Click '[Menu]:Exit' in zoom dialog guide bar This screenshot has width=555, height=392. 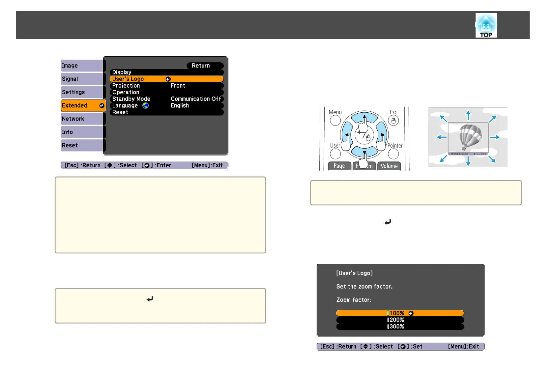pyautogui.click(x=463, y=347)
